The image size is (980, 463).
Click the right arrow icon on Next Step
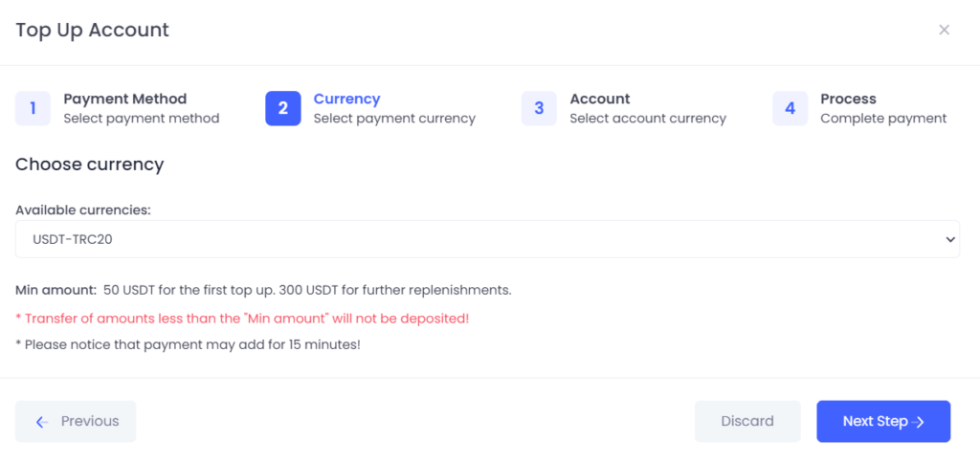point(918,423)
